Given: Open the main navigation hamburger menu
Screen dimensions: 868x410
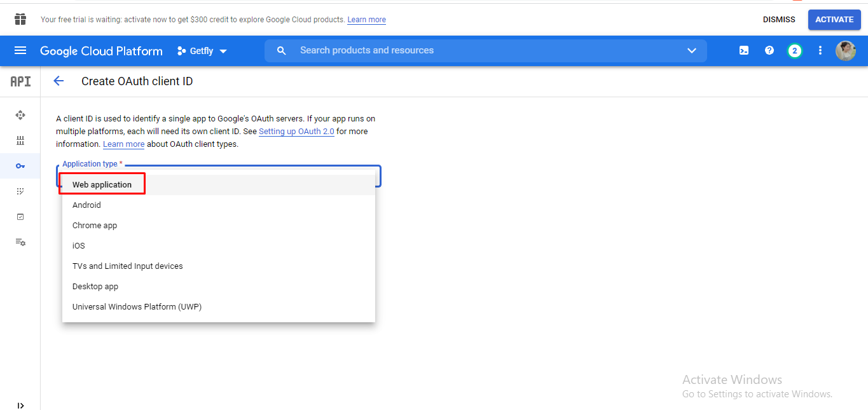Looking at the screenshot, I should [20, 51].
